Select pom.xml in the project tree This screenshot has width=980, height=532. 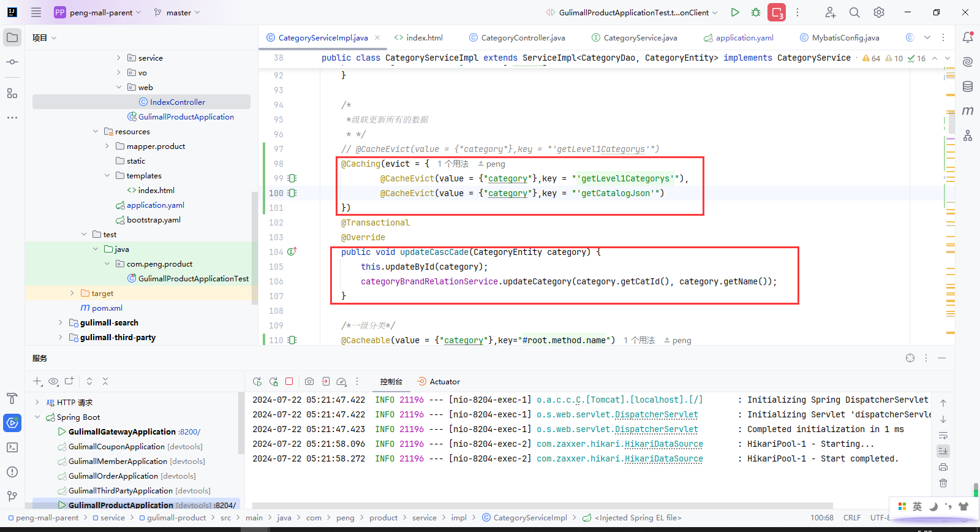102,308
